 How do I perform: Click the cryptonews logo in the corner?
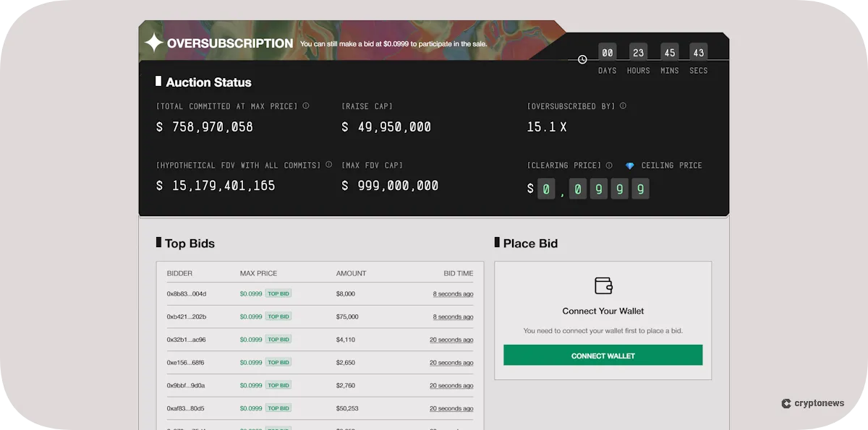812,403
